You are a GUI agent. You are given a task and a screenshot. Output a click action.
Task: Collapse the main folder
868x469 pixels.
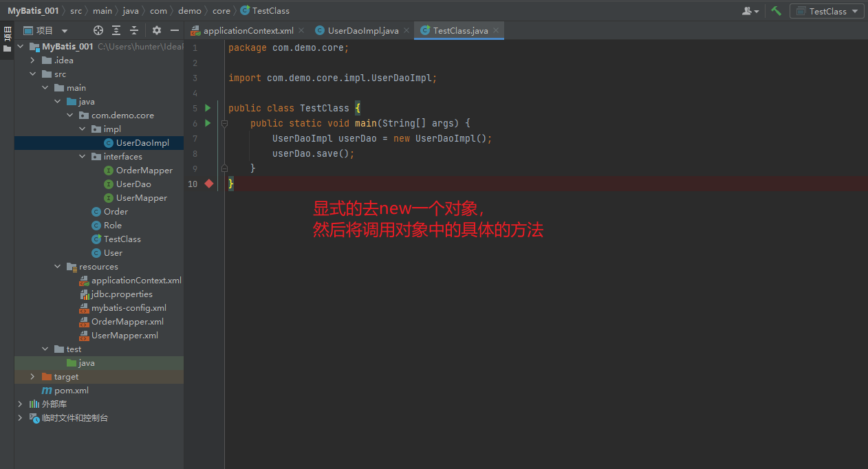45,88
